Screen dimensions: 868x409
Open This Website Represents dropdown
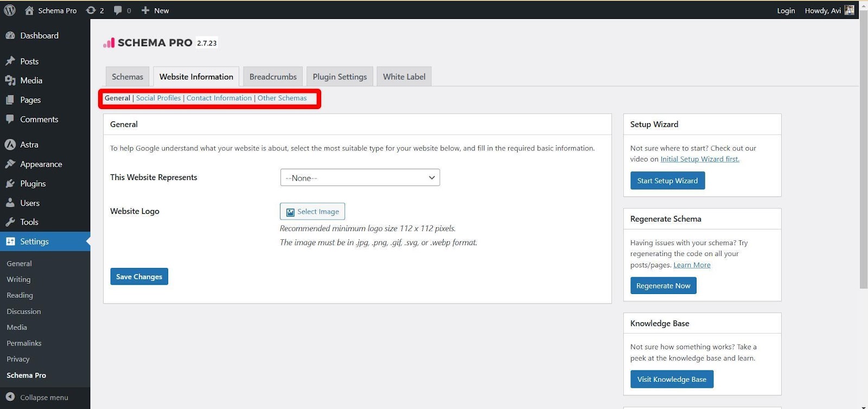[360, 177]
